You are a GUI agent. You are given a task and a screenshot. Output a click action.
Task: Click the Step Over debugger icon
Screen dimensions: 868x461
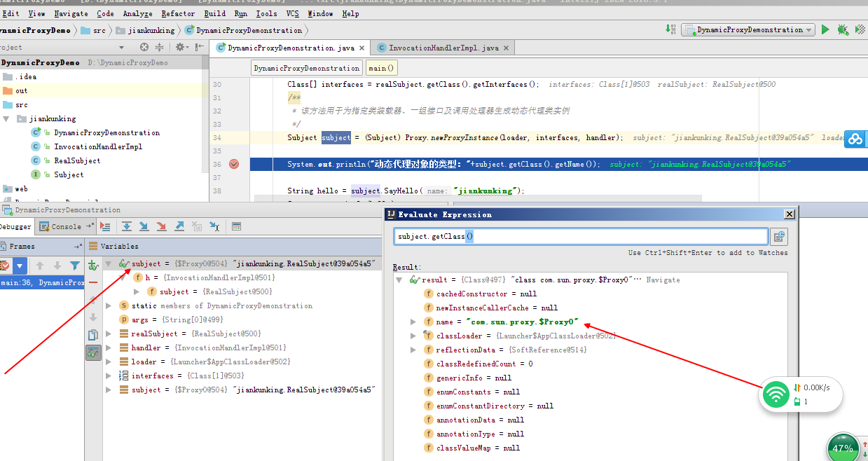pyautogui.click(x=127, y=226)
